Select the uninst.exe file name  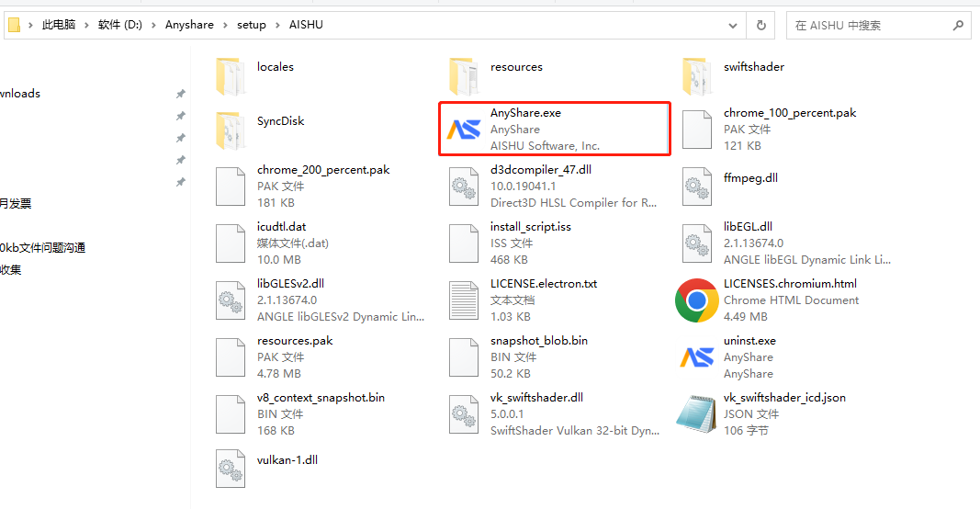pos(749,341)
